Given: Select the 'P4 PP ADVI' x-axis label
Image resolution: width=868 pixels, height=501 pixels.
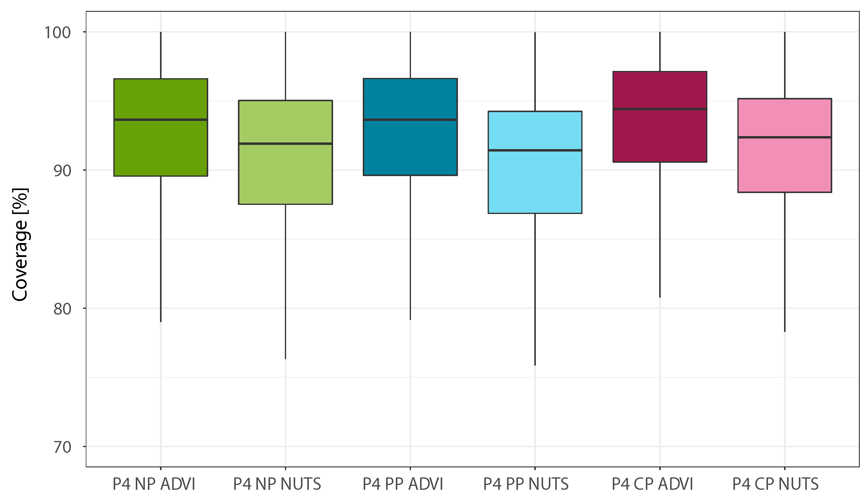Looking at the screenshot, I should [x=403, y=484].
